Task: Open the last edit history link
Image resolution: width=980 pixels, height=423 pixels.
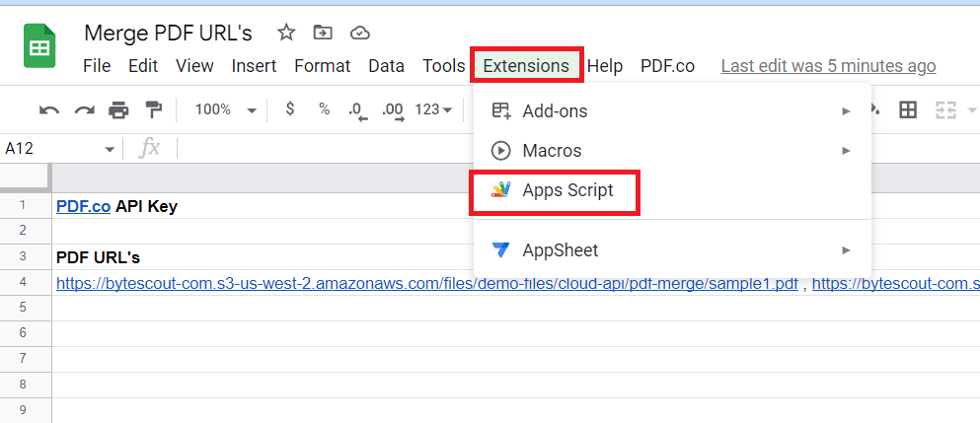Action: (828, 66)
